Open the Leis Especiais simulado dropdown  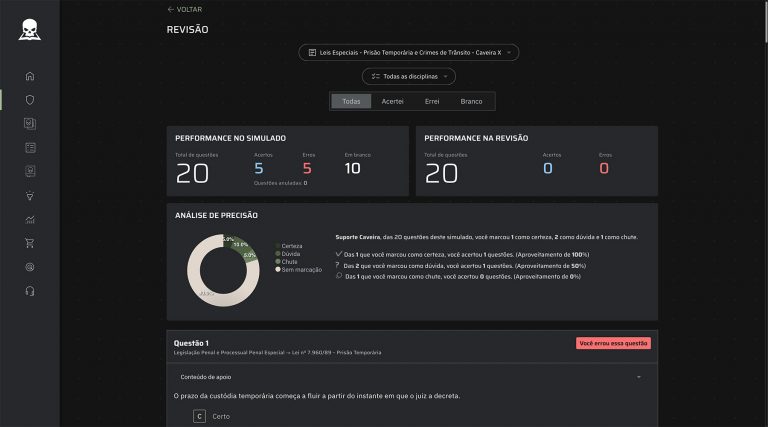tap(408, 52)
